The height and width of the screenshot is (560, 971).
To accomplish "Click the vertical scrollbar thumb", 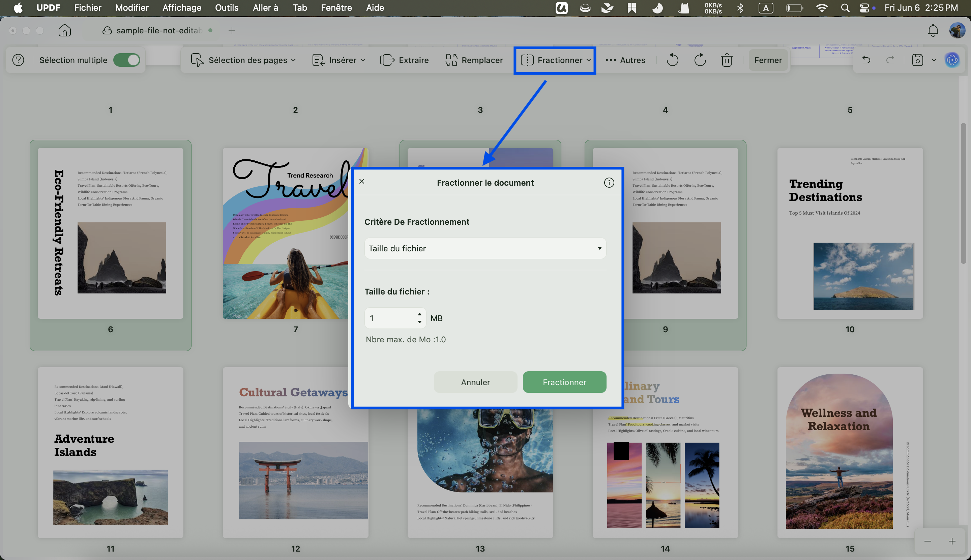I will [963, 193].
